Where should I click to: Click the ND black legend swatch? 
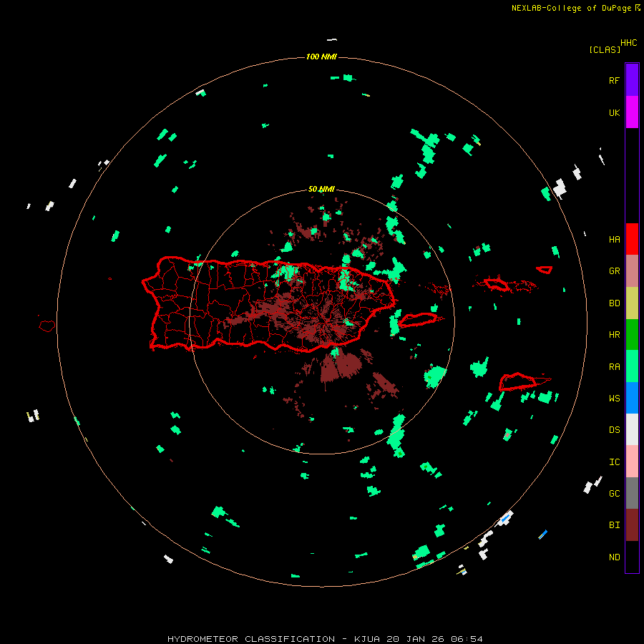pyautogui.click(x=632, y=557)
